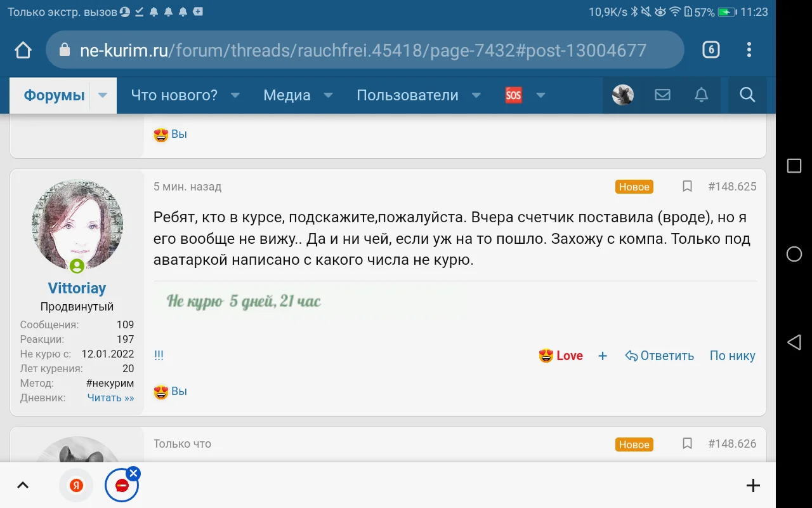Open the SOS section icon
This screenshot has width=812, height=508.
(x=513, y=95)
